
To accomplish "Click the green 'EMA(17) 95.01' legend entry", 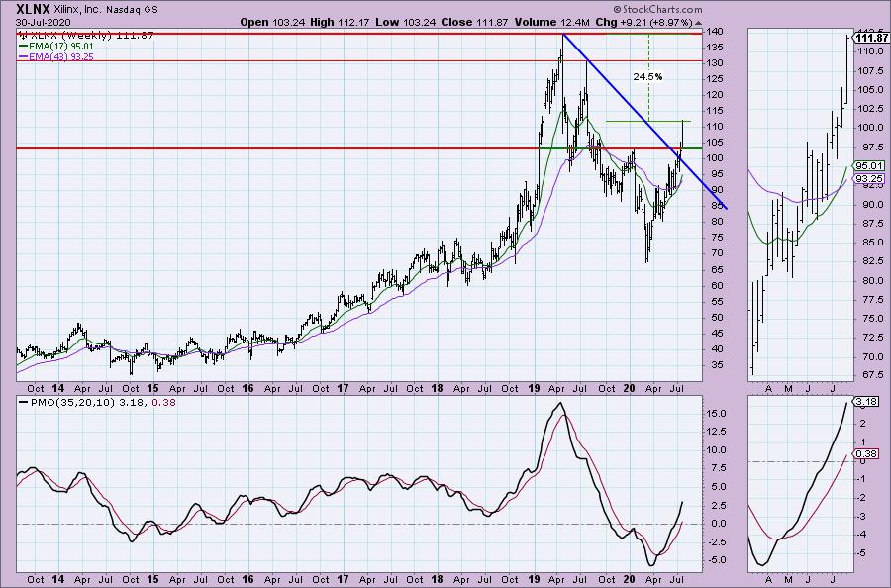I will [56, 46].
